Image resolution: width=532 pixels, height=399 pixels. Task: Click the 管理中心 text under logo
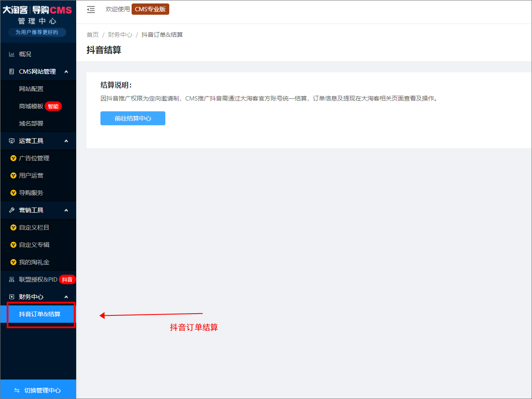pyautogui.click(x=37, y=21)
